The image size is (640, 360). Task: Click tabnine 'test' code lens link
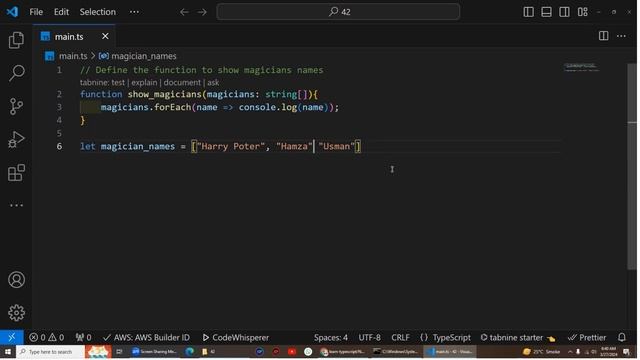[x=118, y=82]
